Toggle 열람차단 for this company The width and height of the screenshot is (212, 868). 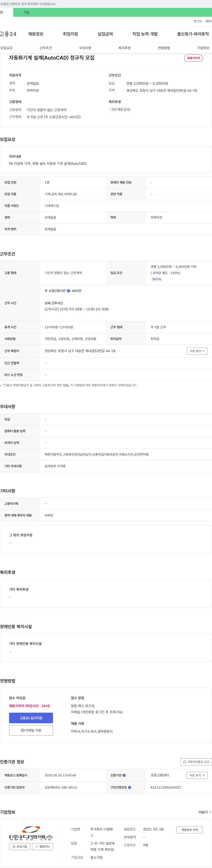(x=42, y=846)
